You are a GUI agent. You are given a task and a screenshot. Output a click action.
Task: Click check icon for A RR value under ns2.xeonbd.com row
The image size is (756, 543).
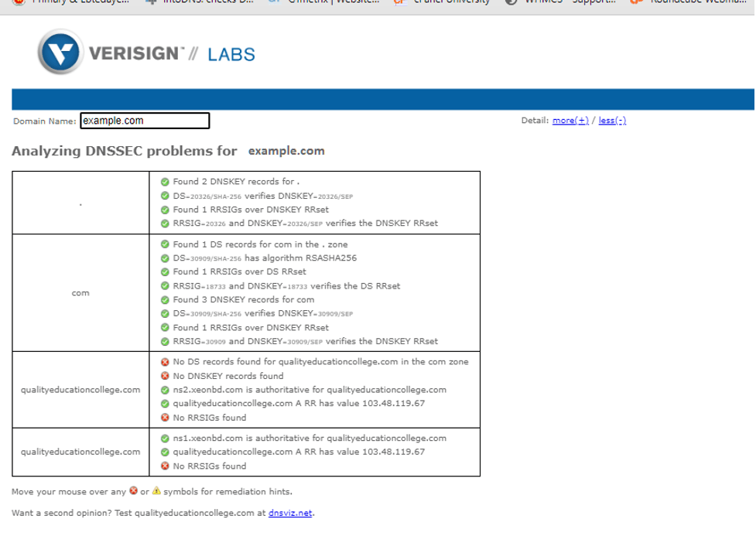coord(165,404)
